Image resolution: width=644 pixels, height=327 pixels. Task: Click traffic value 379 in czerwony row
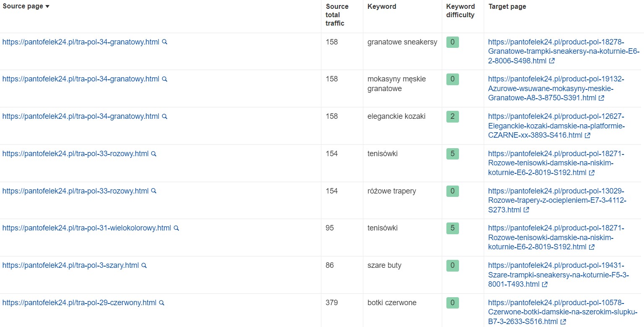[331, 303]
